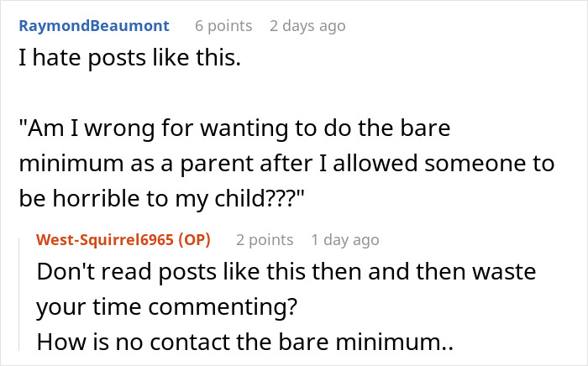Click the 'I hate posts like this.' sentence
The image size is (588, 366).
129,58
